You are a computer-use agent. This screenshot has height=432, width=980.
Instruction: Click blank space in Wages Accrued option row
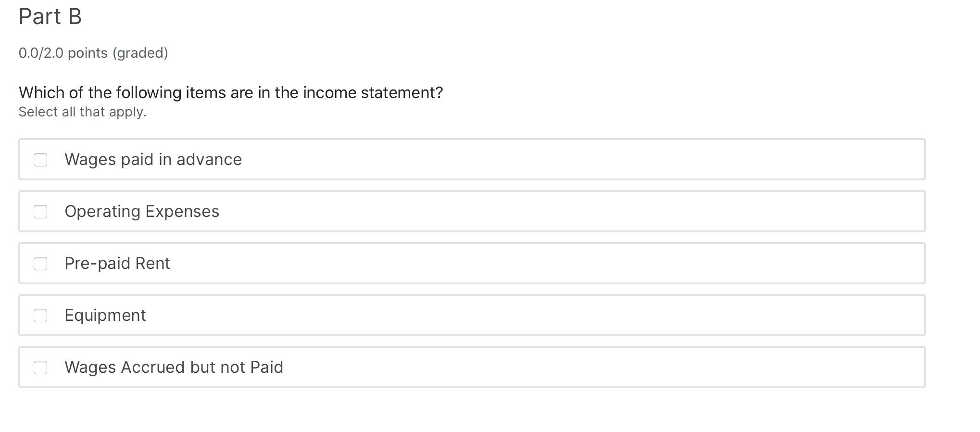(577, 368)
